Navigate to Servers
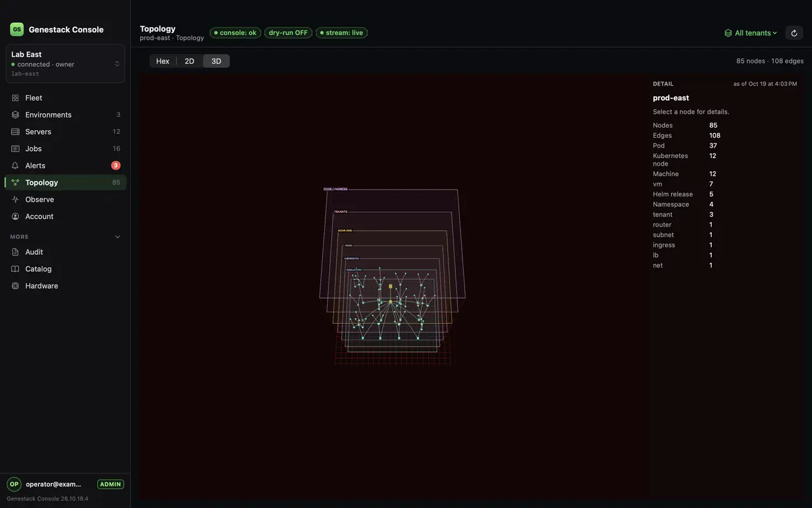The width and height of the screenshot is (812, 508). click(65, 131)
